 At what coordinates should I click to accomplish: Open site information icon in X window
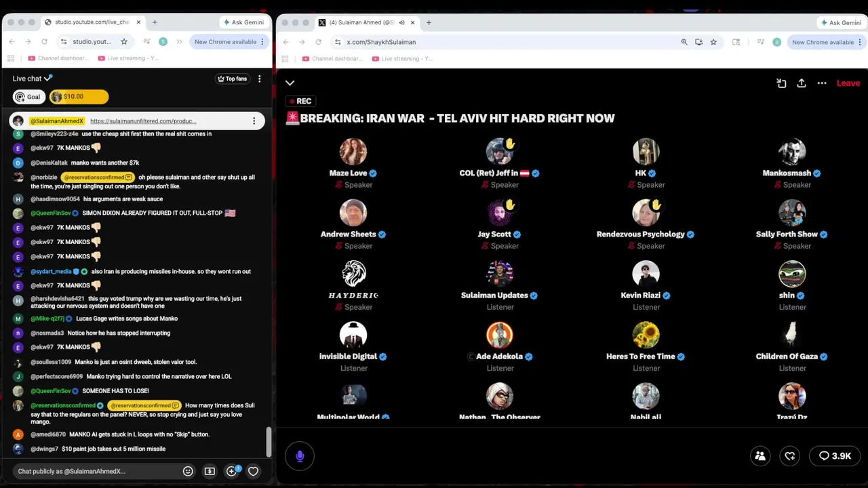point(338,42)
